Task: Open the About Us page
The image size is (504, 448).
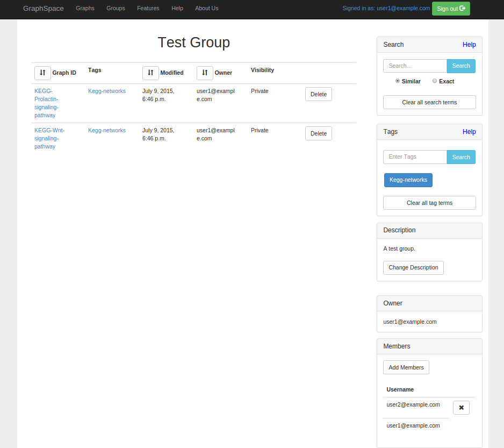Action: point(207,9)
